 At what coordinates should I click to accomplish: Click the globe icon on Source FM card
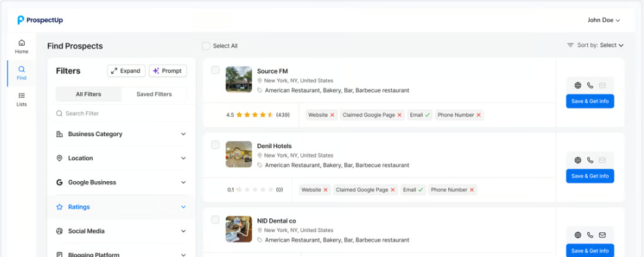578,86
